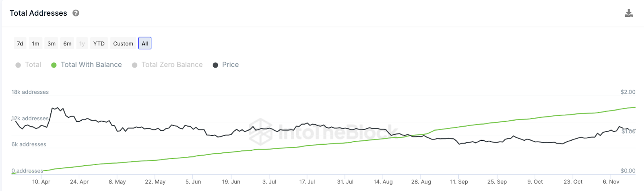The height and width of the screenshot is (191, 644).
Task: Click the 6. Nov axis date label
Action: pos(611,182)
